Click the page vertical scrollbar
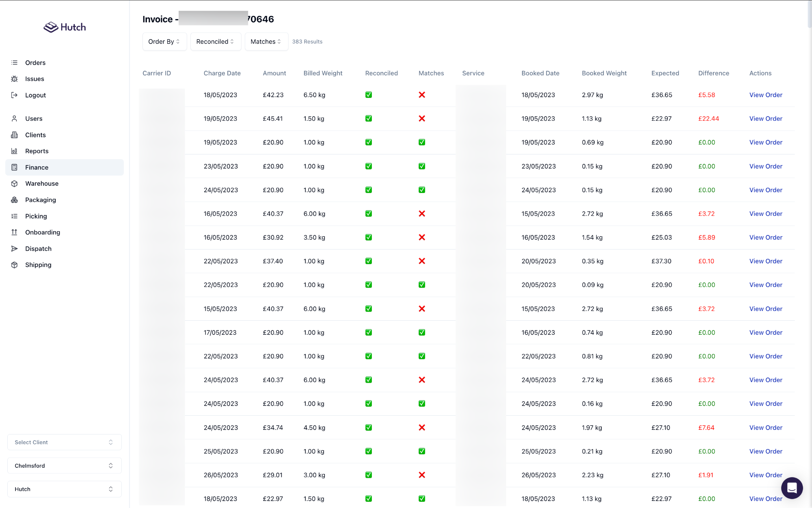The height and width of the screenshot is (508, 812). point(810,14)
